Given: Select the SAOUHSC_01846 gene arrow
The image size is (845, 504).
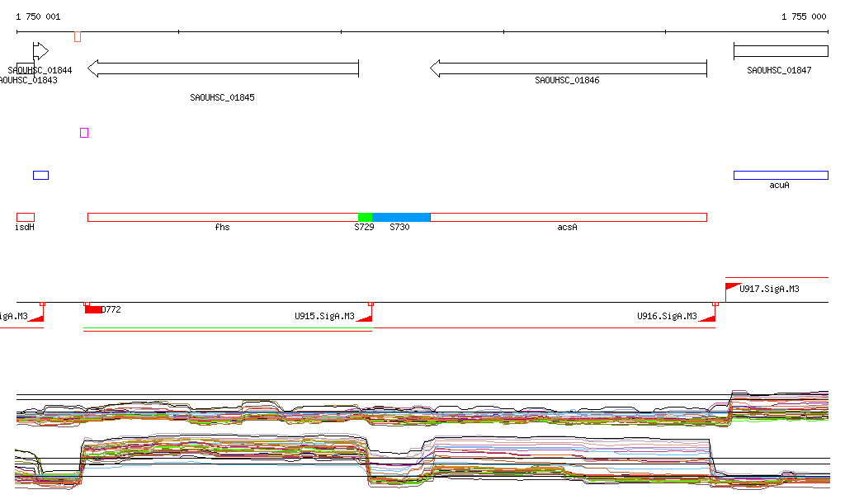Looking at the screenshot, I should pyautogui.click(x=568, y=68).
